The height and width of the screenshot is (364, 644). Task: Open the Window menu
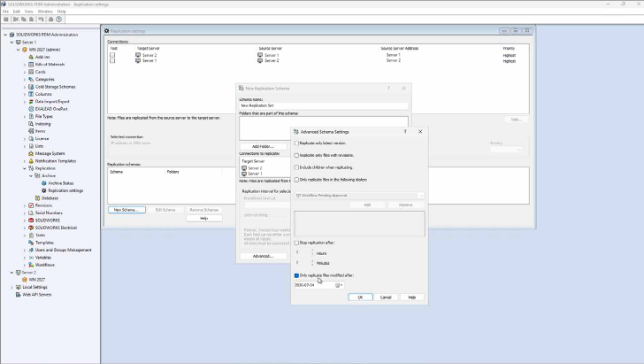[x=45, y=12]
